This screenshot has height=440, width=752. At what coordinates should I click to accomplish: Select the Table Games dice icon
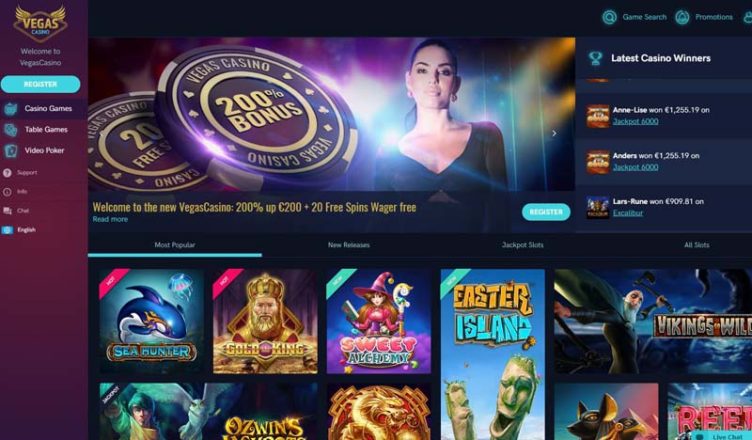coord(10,130)
